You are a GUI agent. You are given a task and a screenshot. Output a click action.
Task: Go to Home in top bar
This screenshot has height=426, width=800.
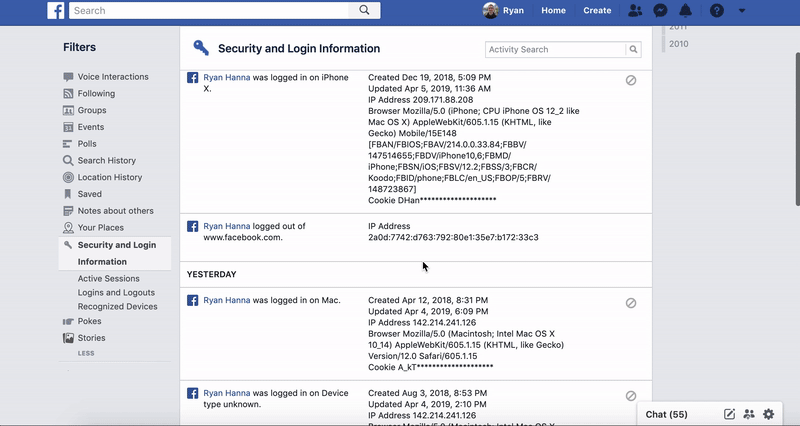554,10
